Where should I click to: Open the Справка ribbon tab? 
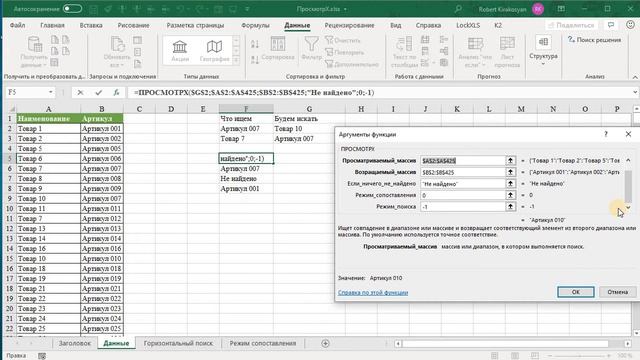pyautogui.click(x=428, y=25)
